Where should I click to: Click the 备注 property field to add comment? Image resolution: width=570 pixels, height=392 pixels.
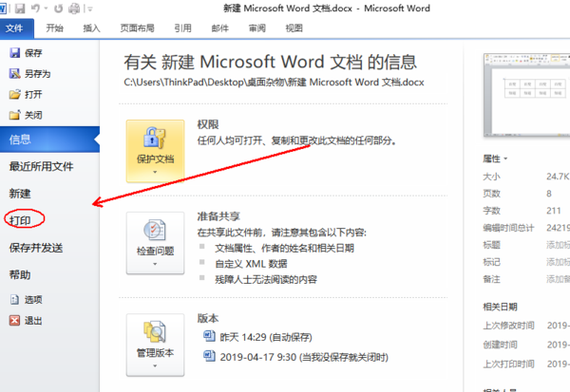(x=558, y=279)
